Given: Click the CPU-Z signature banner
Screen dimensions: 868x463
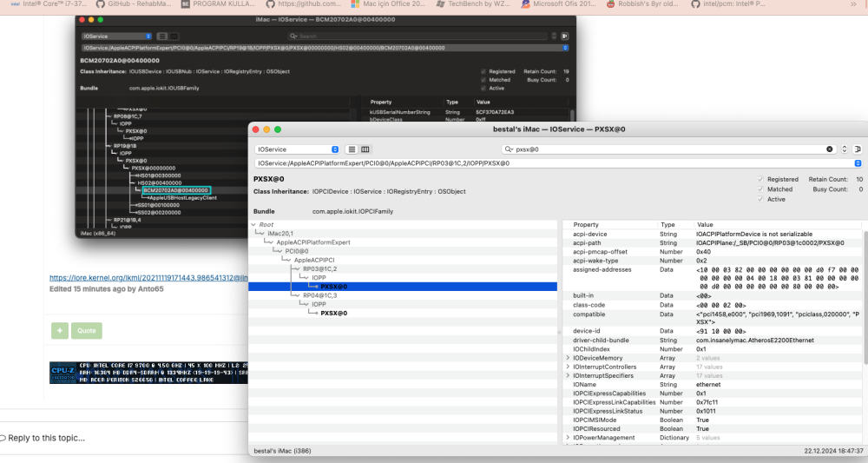Looking at the screenshot, I should tap(148, 373).
